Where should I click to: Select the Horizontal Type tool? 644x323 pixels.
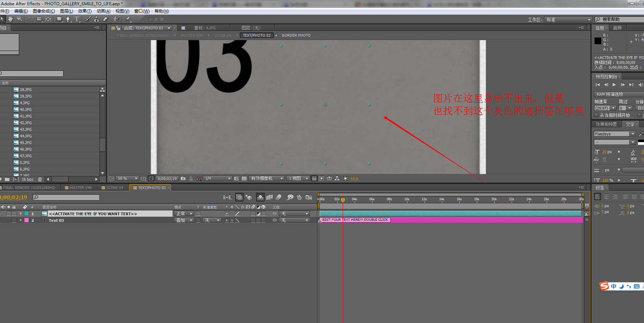pos(77,19)
